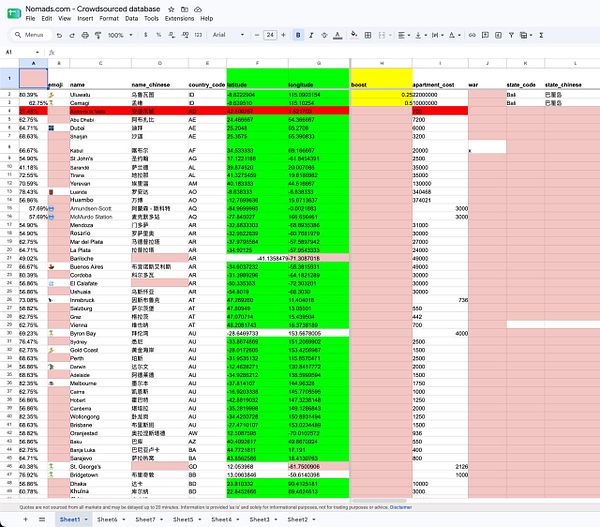600x527 pixels.
Task: Select column H header
Action: [x=382, y=63]
